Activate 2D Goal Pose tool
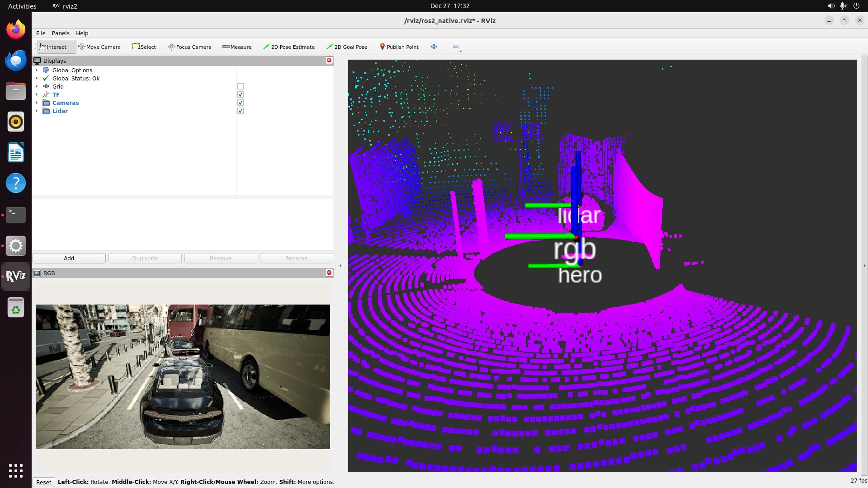Image resolution: width=868 pixels, height=488 pixels. pyautogui.click(x=347, y=47)
